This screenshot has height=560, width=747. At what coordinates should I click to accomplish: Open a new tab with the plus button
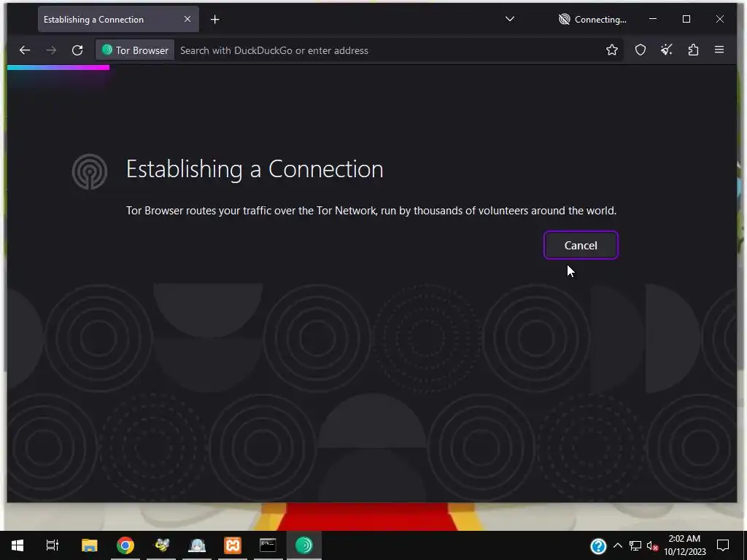click(x=215, y=20)
